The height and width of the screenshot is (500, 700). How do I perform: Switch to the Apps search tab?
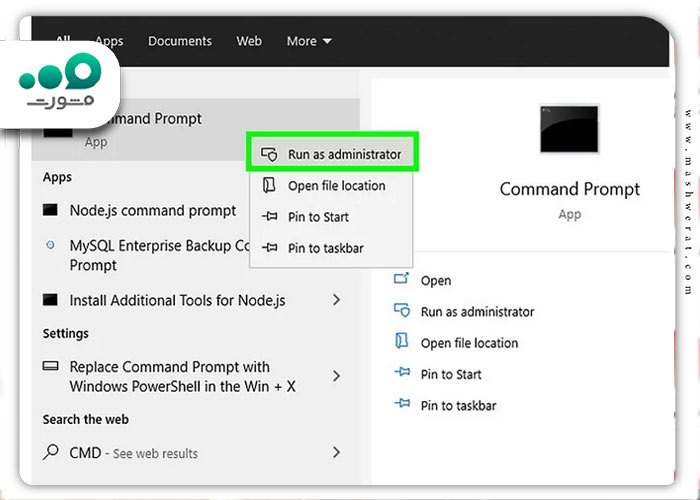pos(109,41)
